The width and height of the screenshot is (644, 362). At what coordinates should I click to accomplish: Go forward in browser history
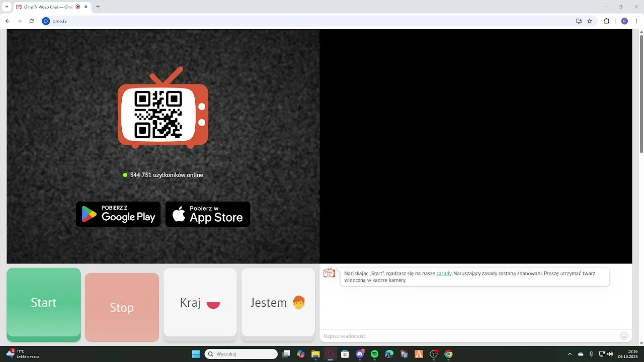coord(20,21)
